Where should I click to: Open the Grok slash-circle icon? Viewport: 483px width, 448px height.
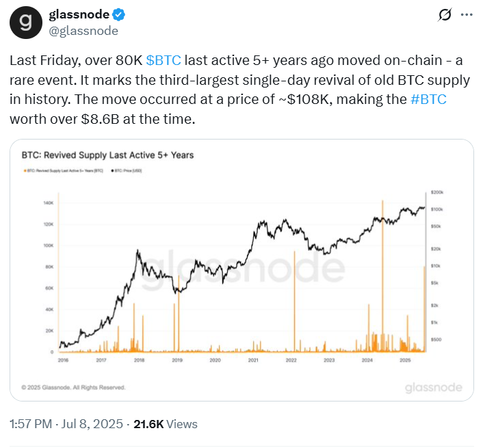445,15
